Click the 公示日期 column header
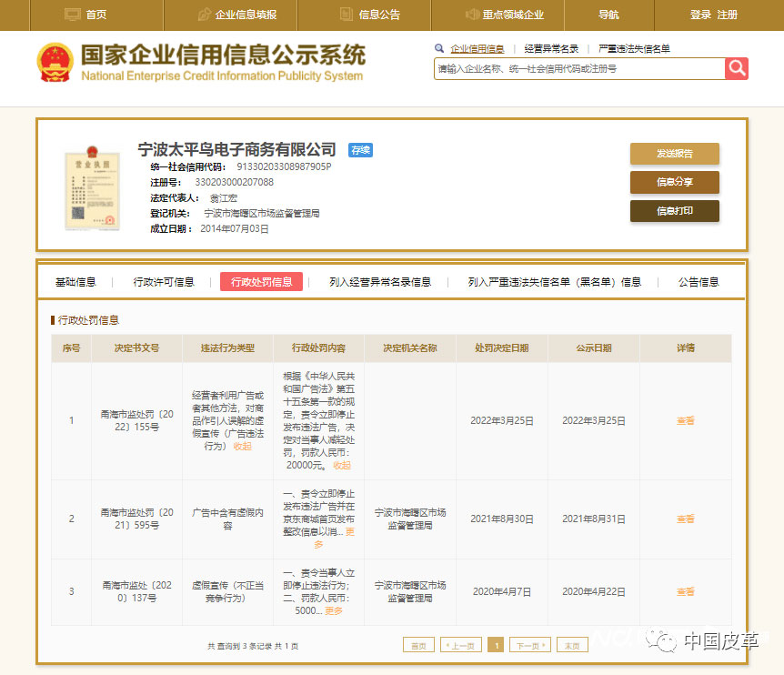The width and height of the screenshot is (784, 675). [594, 348]
